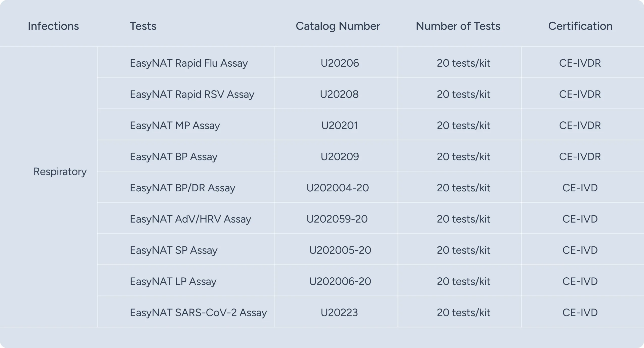Click the Respiratory infections cell
Viewport: 644px width, 348px height.
[x=60, y=172]
